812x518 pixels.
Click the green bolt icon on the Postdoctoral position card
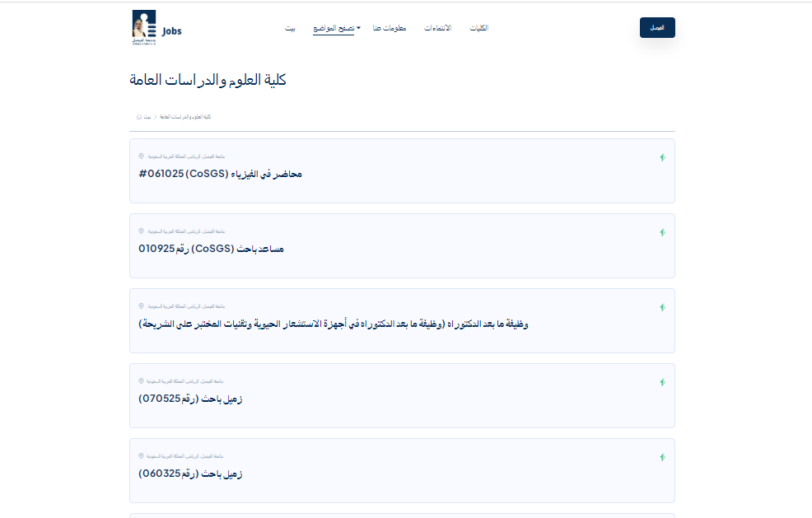tap(662, 307)
